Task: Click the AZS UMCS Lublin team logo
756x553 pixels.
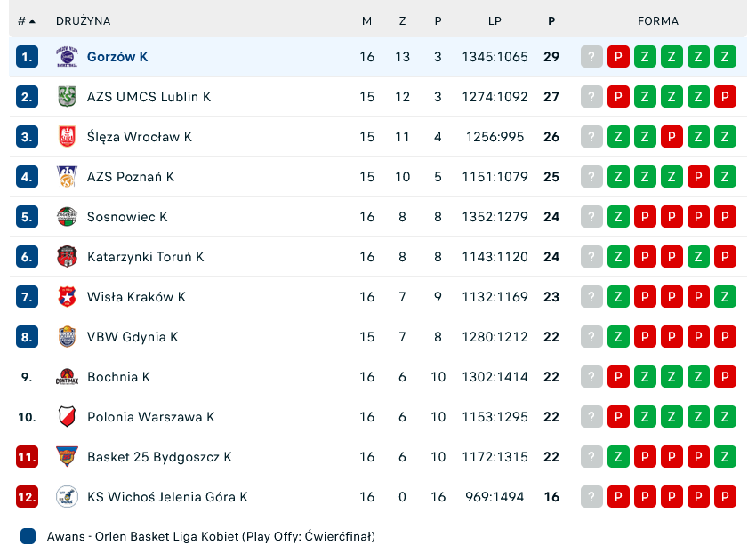Action: (x=67, y=97)
